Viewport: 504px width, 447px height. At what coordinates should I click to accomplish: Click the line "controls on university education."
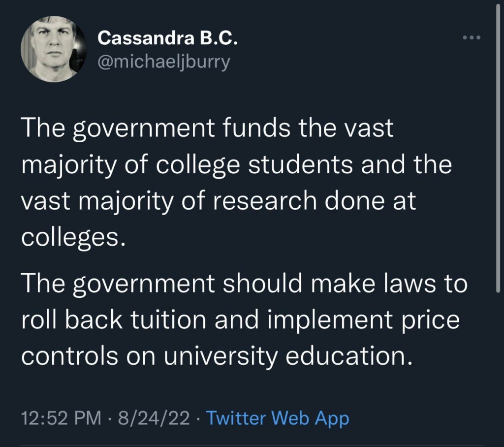pyautogui.click(x=216, y=356)
